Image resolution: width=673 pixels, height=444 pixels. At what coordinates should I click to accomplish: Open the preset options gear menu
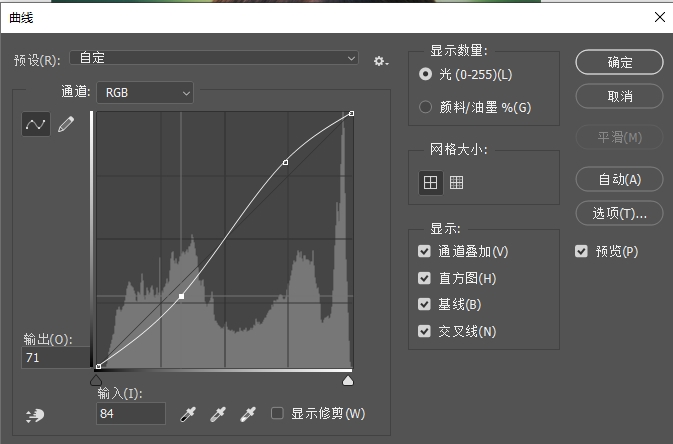pyautogui.click(x=380, y=61)
